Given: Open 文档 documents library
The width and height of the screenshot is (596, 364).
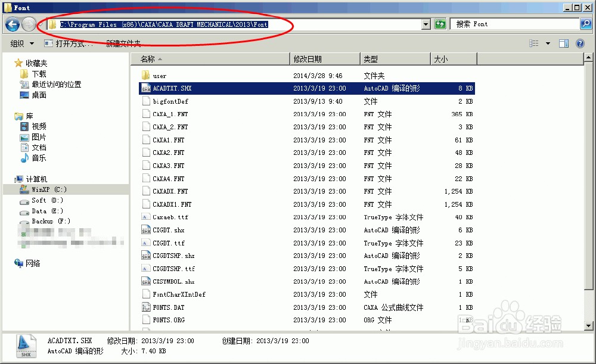Looking at the screenshot, I should [x=33, y=147].
